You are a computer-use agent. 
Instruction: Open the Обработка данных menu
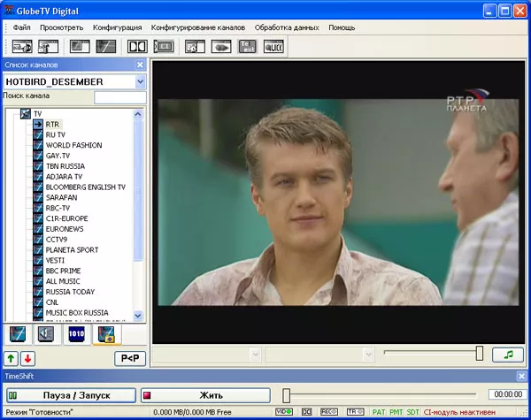(287, 27)
